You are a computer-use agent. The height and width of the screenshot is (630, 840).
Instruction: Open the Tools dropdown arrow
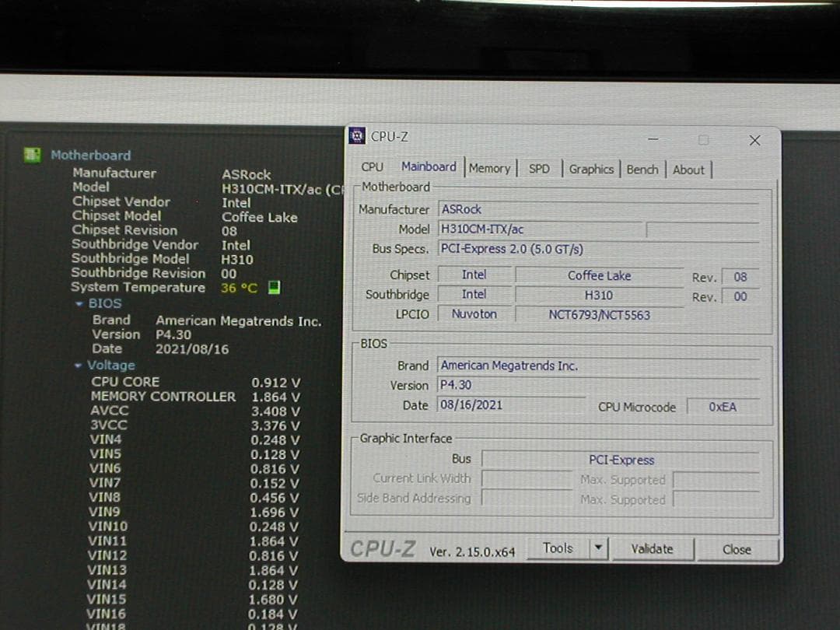coord(598,548)
